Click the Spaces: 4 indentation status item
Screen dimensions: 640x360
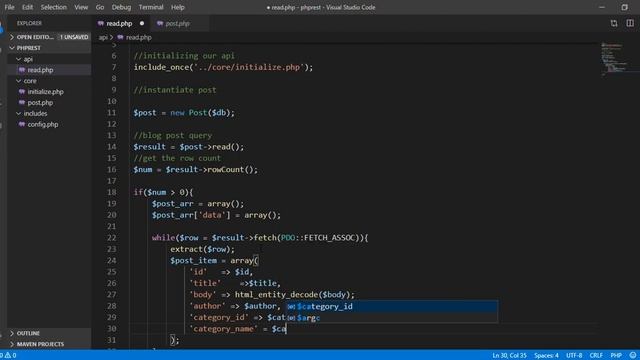click(546, 356)
